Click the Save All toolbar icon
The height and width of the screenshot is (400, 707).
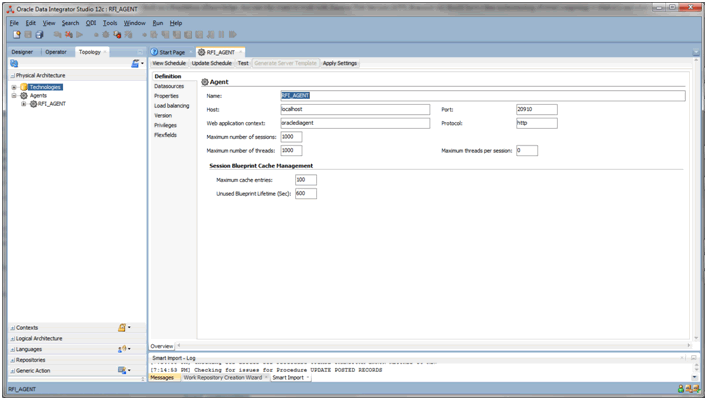[x=39, y=35]
